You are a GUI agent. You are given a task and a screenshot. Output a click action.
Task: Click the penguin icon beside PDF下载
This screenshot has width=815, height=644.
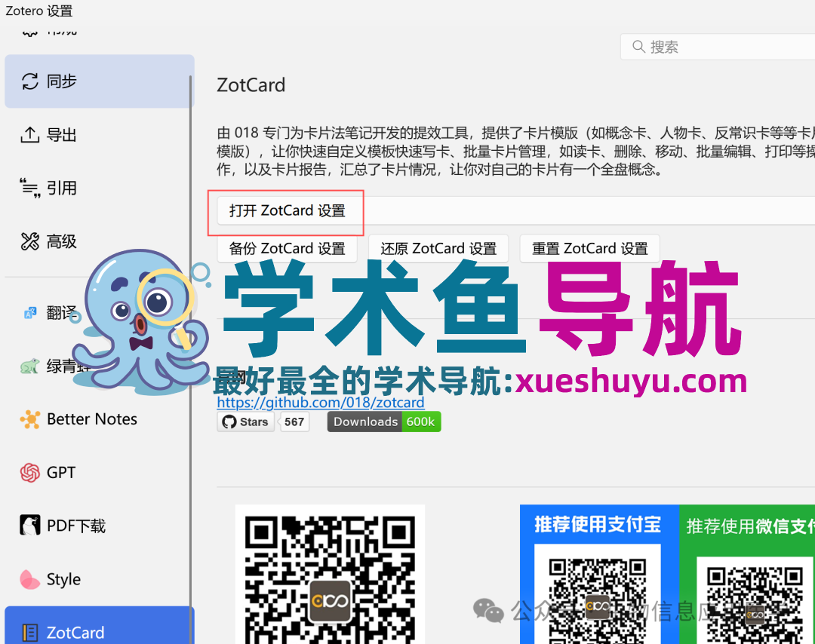tap(30, 526)
